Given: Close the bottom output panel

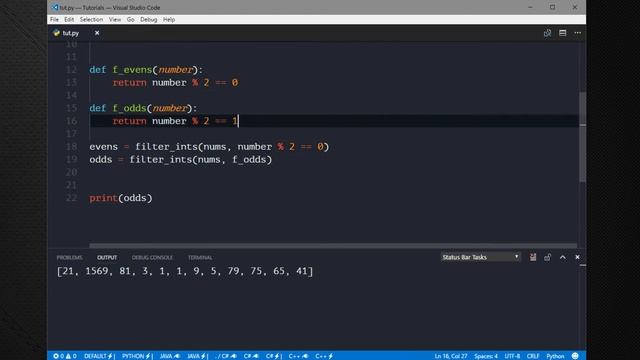Looking at the screenshot, I should click(x=577, y=257).
